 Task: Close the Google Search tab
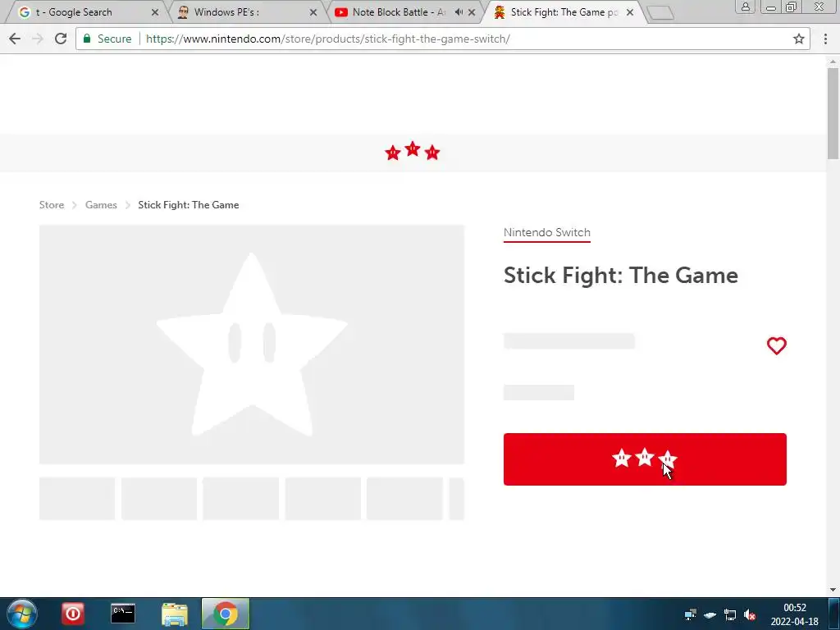[155, 12]
